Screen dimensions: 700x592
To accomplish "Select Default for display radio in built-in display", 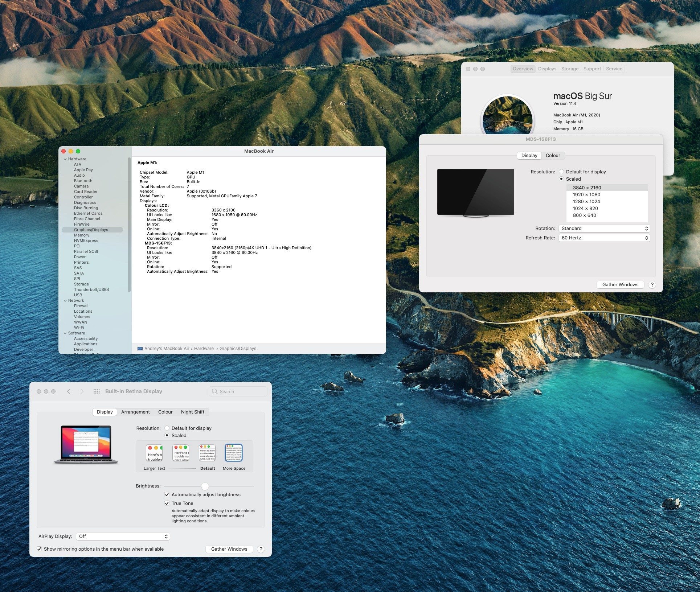I will (x=167, y=428).
